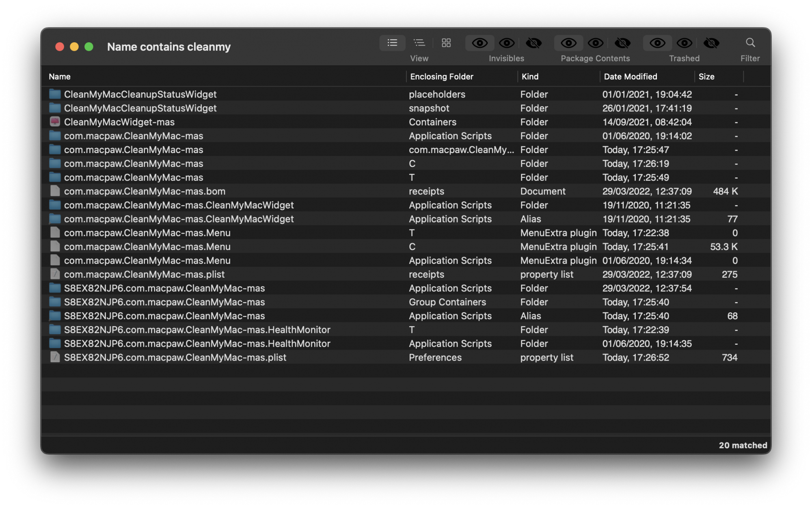
Task: Select unhighlighted open eye under Package Contents
Action: click(596, 43)
